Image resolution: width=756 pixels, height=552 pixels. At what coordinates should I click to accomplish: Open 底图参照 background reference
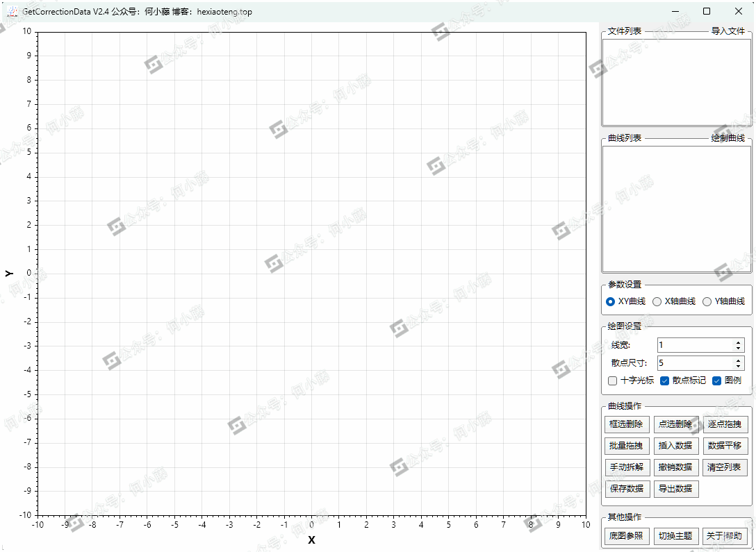tap(627, 536)
